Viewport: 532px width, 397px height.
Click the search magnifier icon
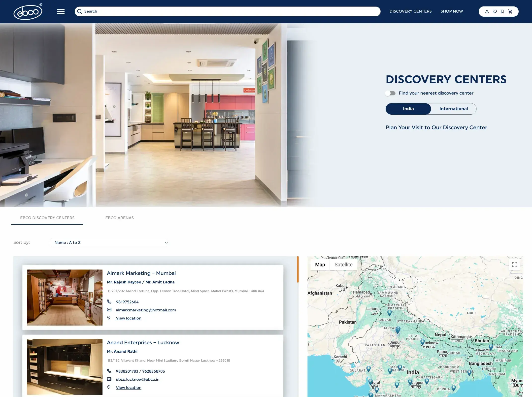point(79,11)
